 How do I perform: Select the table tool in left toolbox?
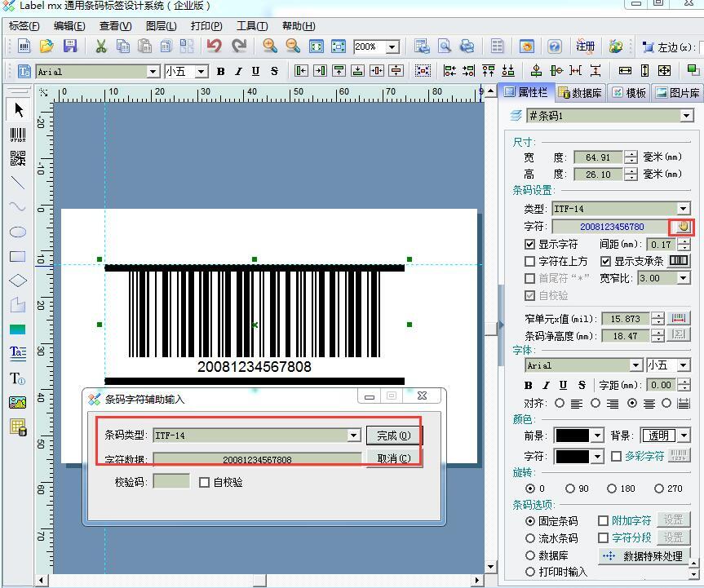tap(18, 427)
